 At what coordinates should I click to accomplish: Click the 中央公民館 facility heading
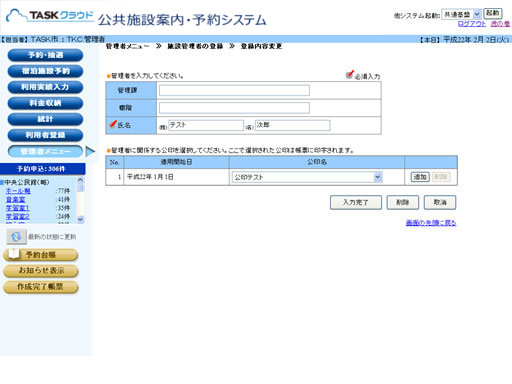coord(27,182)
